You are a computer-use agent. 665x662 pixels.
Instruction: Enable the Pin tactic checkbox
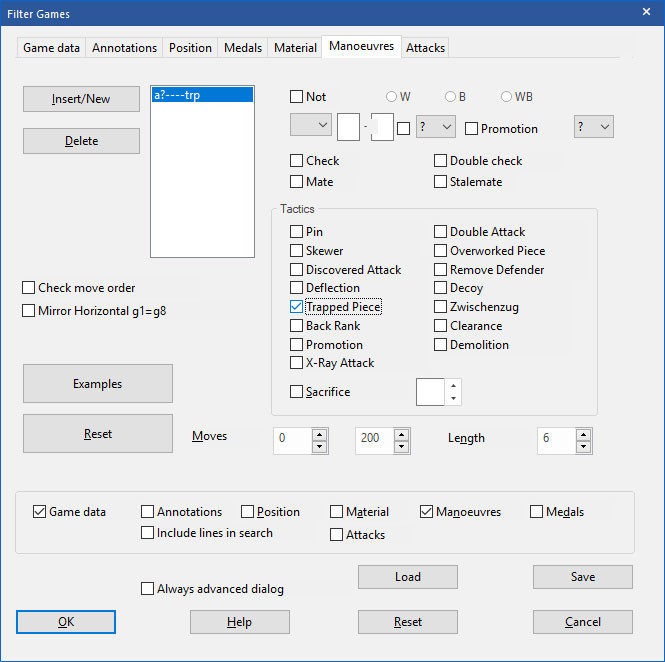pyautogui.click(x=297, y=232)
